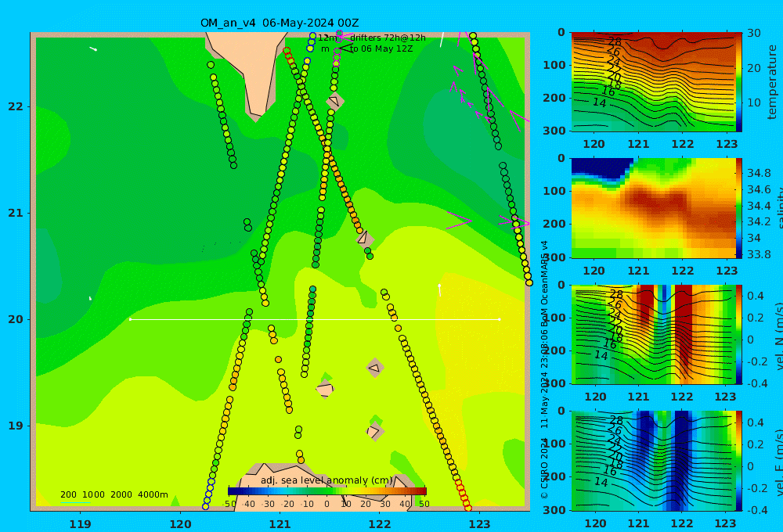Click the northward velocity section plot
The image size is (783, 532).
click(653, 334)
